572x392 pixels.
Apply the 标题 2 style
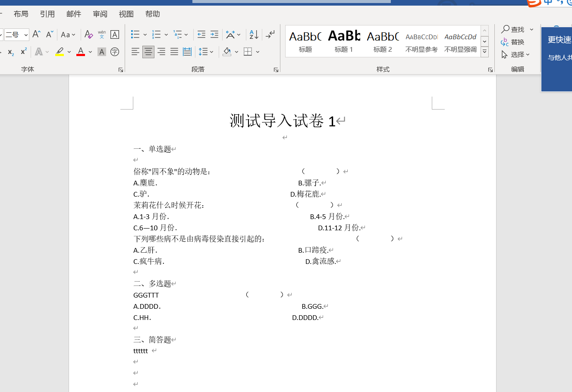(383, 41)
